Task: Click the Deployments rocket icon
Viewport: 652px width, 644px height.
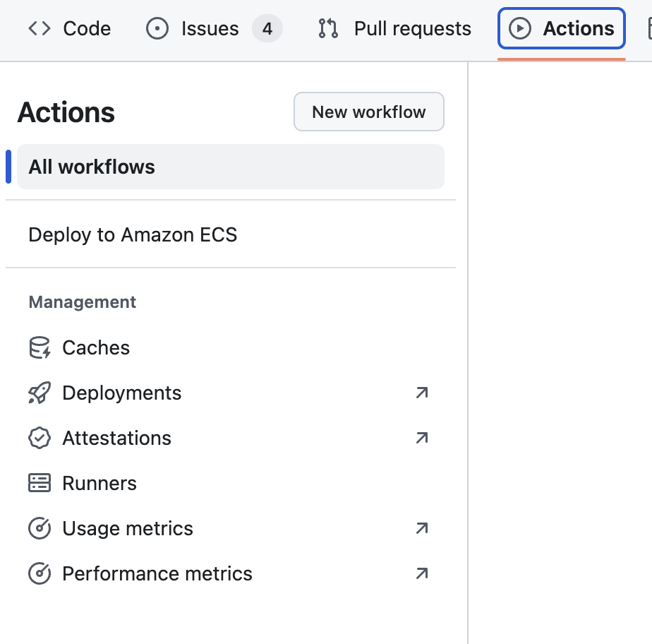Action: tap(40, 393)
